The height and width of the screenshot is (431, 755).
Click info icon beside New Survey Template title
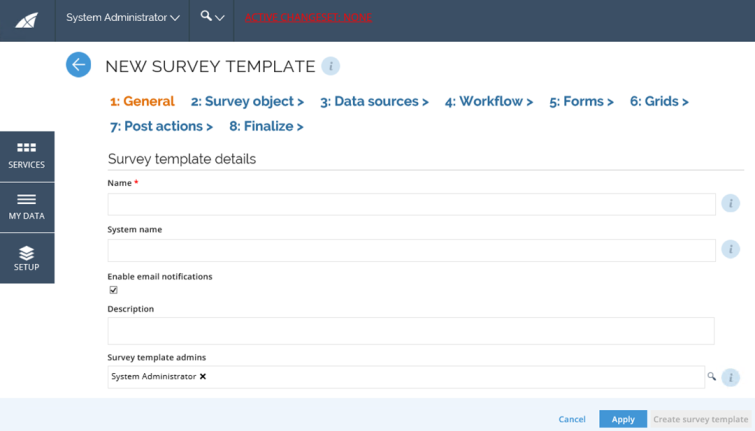pos(331,66)
